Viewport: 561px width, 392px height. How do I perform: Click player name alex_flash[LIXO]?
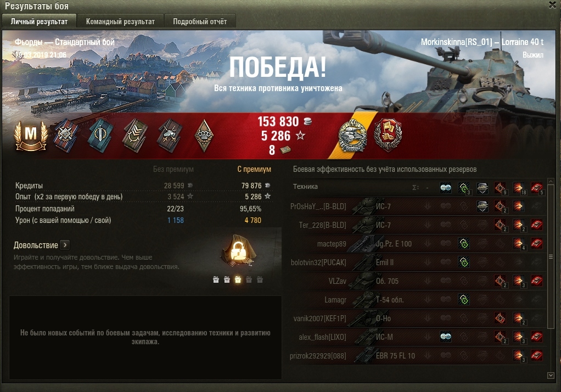click(x=322, y=337)
